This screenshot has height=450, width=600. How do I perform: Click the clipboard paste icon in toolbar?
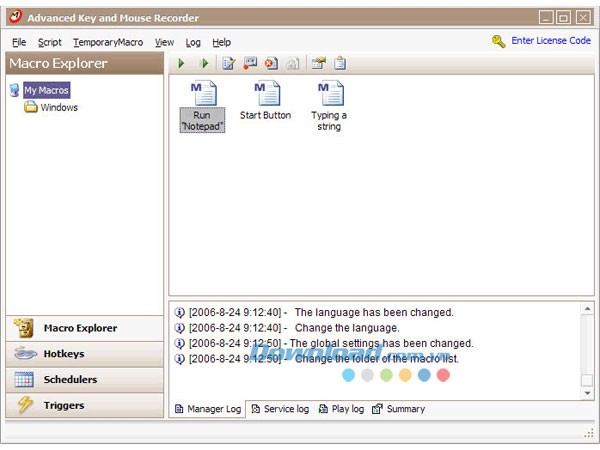(x=340, y=63)
